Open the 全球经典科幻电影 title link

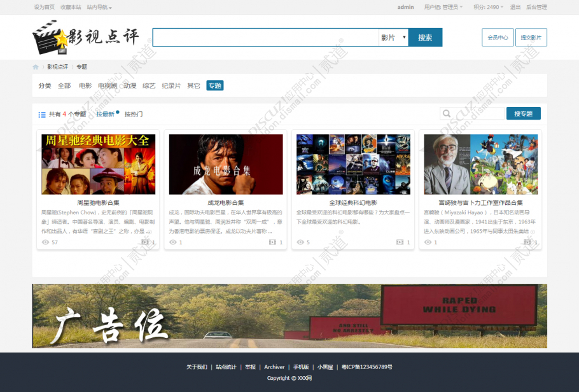[353, 202]
